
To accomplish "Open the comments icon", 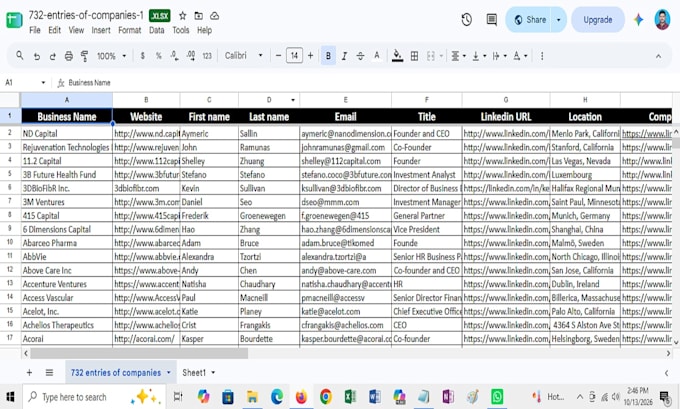I will point(491,20).
